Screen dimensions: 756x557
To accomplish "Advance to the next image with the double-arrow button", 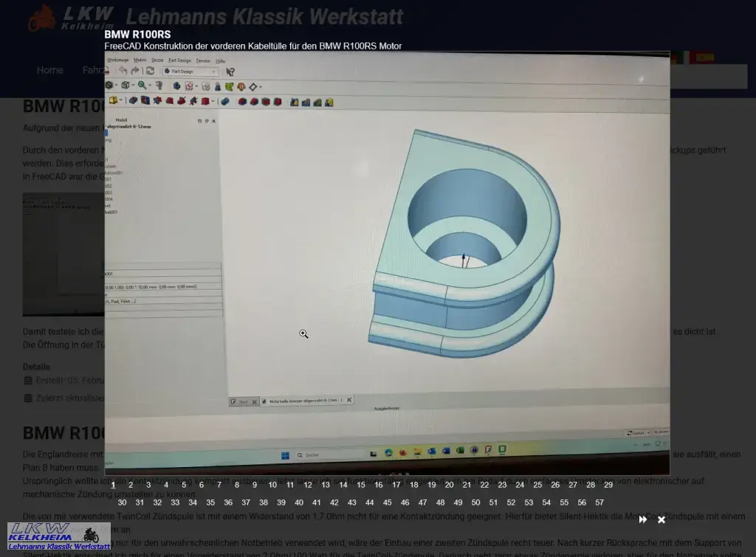I will pos(643,519).
